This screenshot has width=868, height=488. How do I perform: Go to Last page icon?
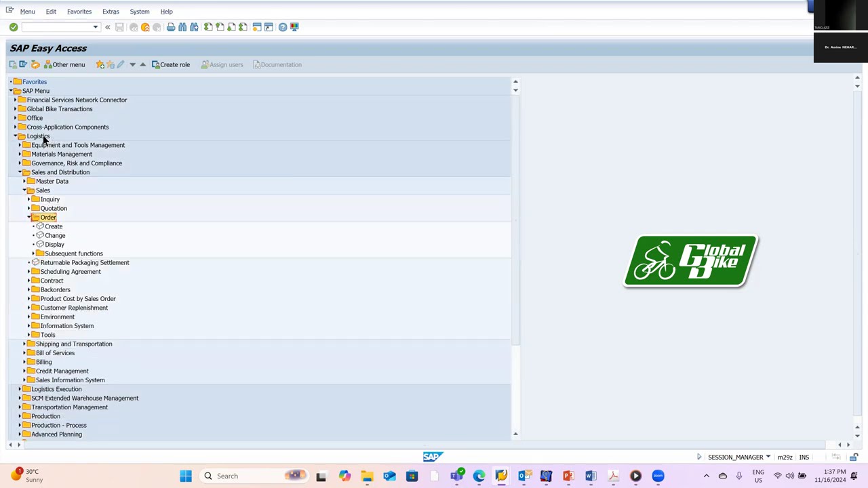coord(243,27)
